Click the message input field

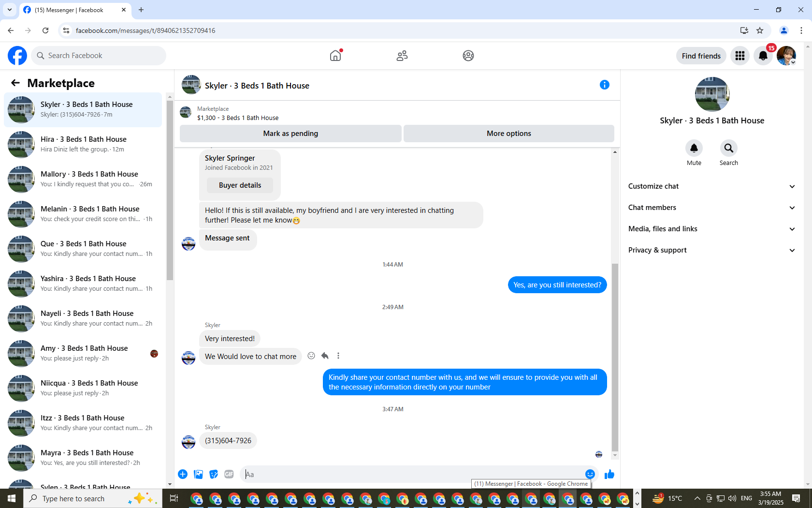(x=414, y=474)
